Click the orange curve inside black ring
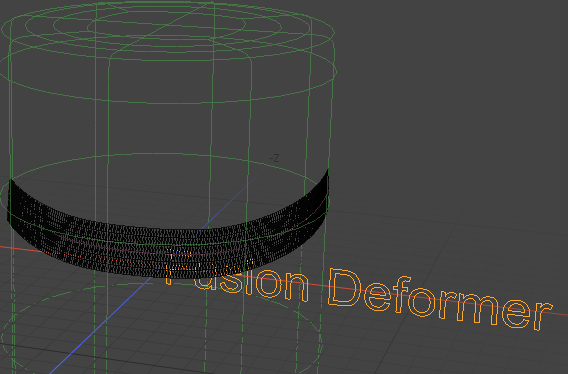Screen dimensions: 568x374 109,258
